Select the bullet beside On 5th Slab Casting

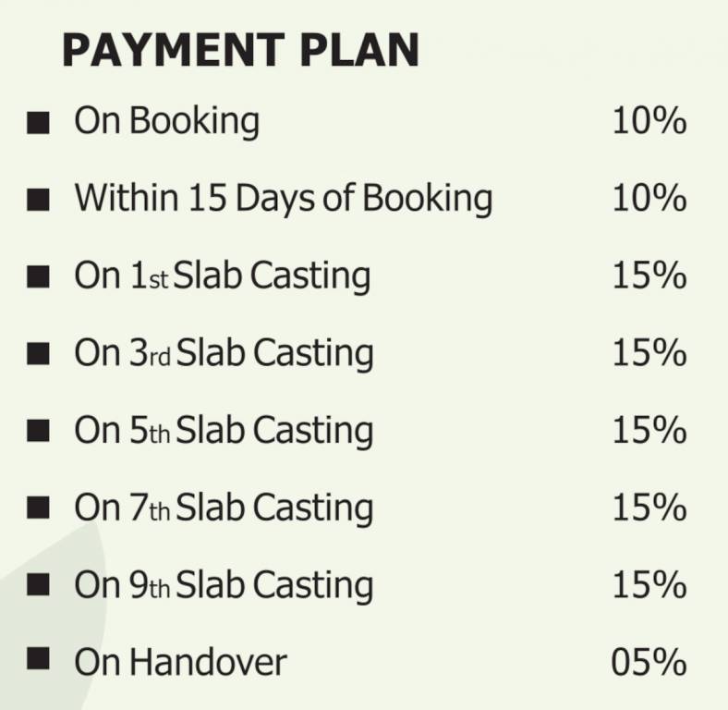coord(38,432)
